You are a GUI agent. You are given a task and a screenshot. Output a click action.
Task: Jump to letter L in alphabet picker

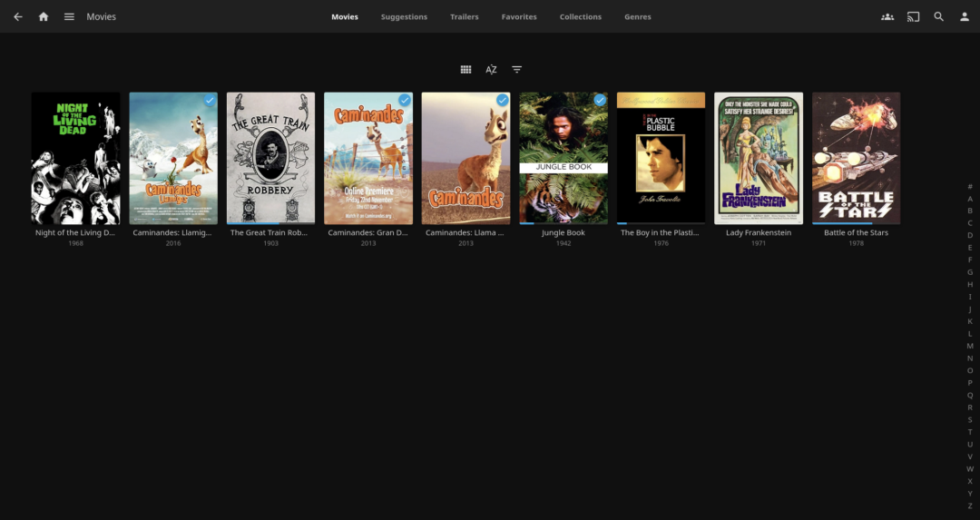click(x=970, y=334)
